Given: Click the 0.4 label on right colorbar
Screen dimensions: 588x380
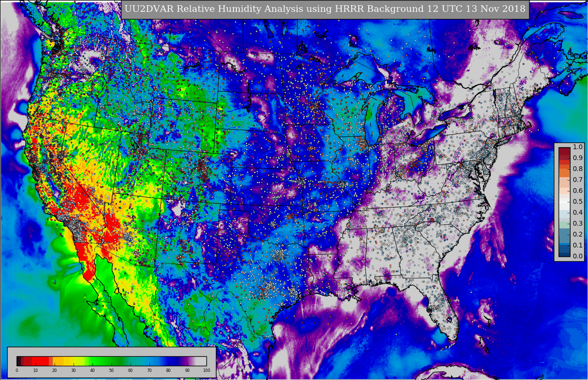Looking at the screenshot, I should 578,213.
